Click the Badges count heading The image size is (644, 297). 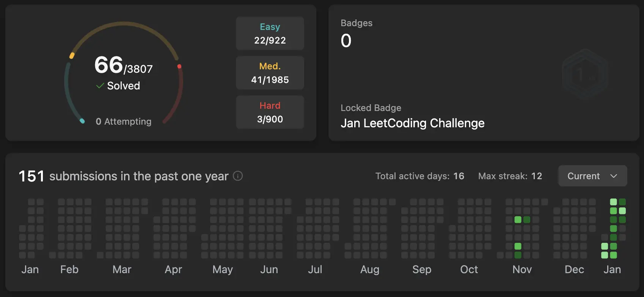(x=357, y=23)
